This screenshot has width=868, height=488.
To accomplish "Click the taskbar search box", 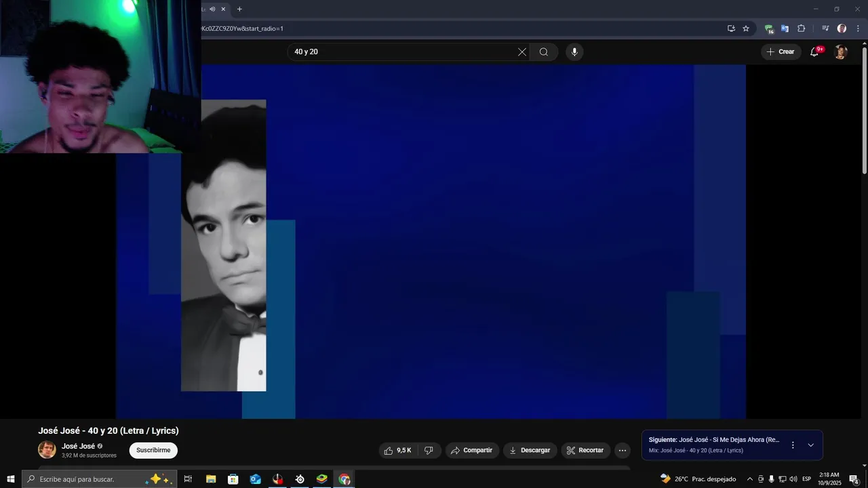I will (100, 479).
